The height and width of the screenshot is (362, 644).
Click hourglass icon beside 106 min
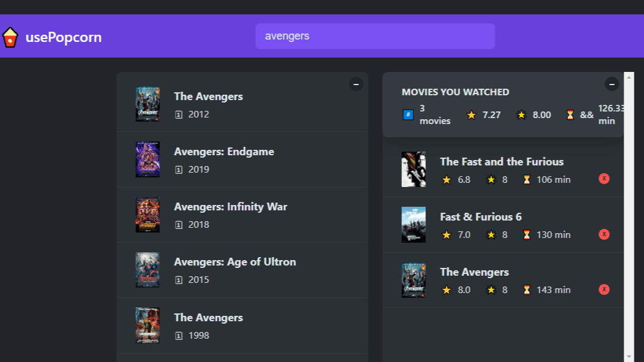(527, 180)
